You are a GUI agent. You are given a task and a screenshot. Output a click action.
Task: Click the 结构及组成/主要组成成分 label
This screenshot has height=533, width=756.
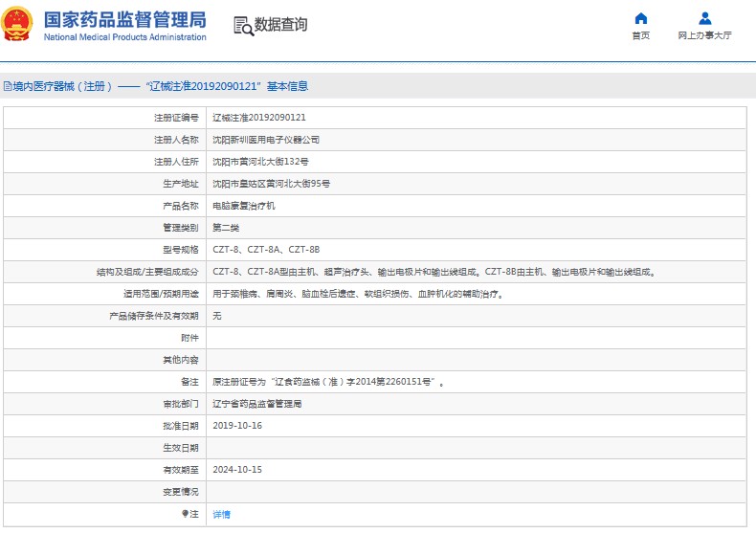[x=147, y=272]
